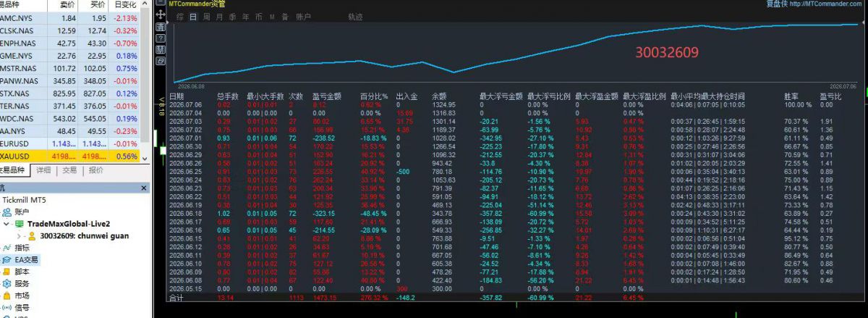Click the 服务 gear icon
This screenshot has height=318, width=868.
pos(7,283)
